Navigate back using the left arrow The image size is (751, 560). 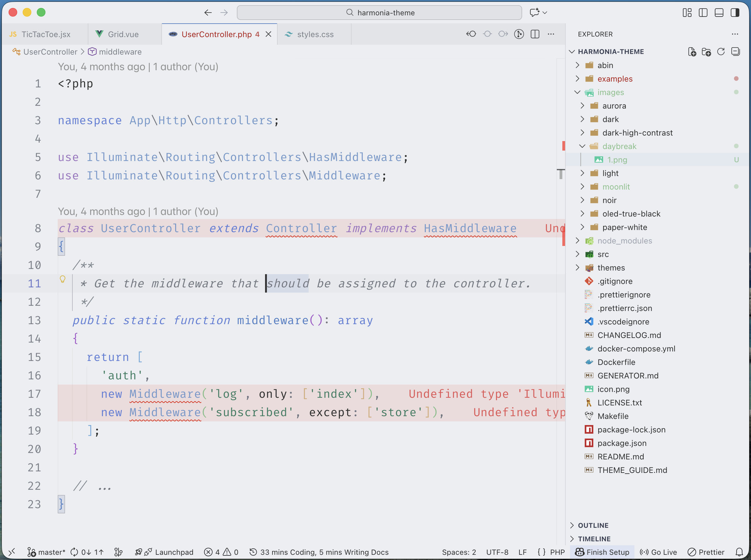click(207, 13)
